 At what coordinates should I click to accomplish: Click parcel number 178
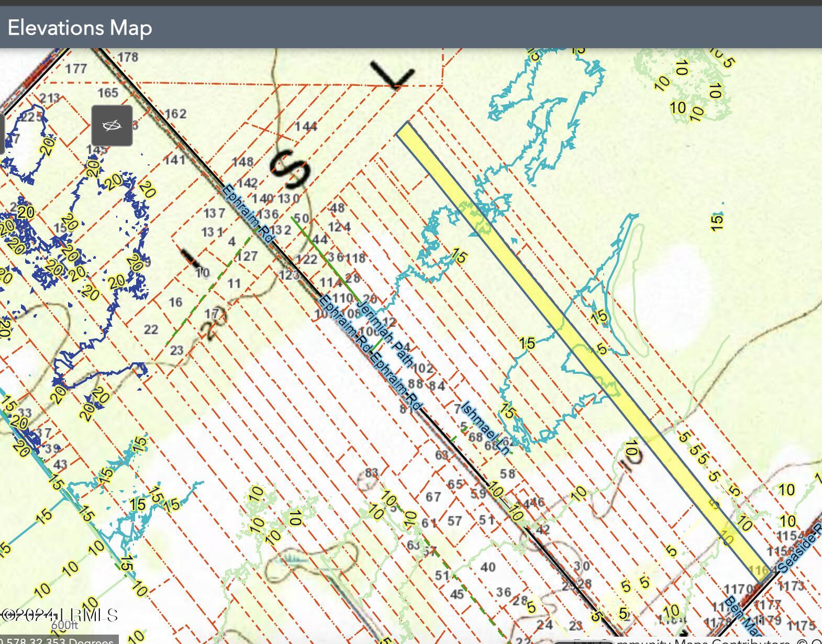[128, 57]
